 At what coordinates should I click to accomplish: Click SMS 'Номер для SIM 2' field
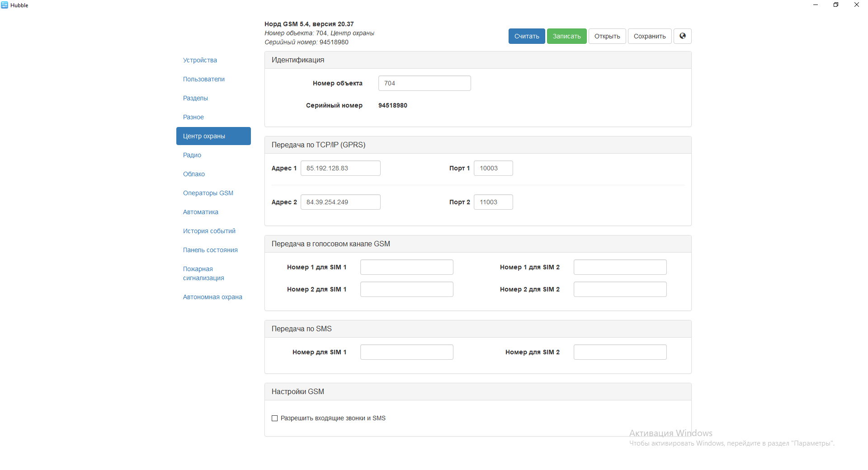(x=620, y=352)
